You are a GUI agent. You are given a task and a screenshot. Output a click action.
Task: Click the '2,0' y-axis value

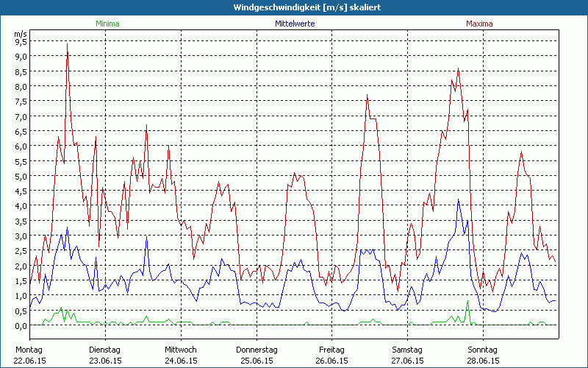point(21,266)
